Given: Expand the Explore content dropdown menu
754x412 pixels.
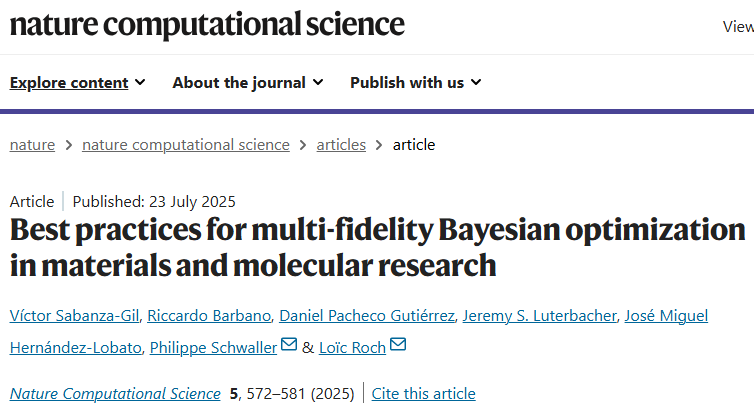Looking at the screenshot, I should (77, 83).
